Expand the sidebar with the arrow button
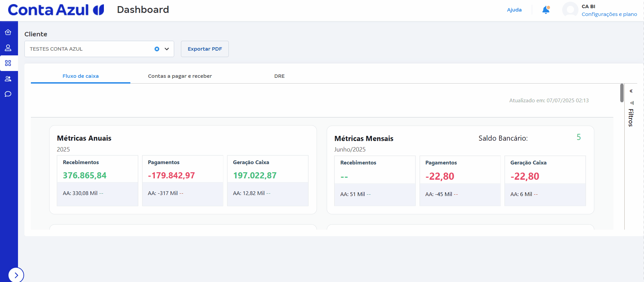The width and height of the screenshot is (644, 282). [16, 275]
